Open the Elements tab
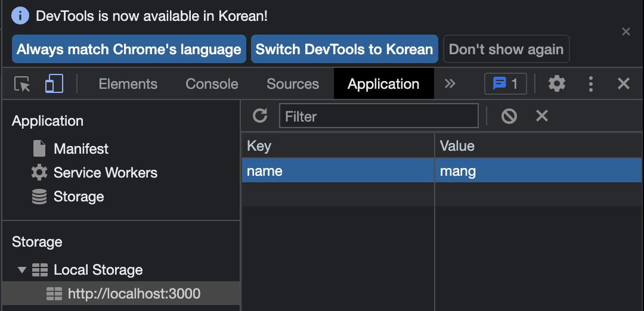The width and height of the screenshot is (644, 311). click(x=128, y=84)
